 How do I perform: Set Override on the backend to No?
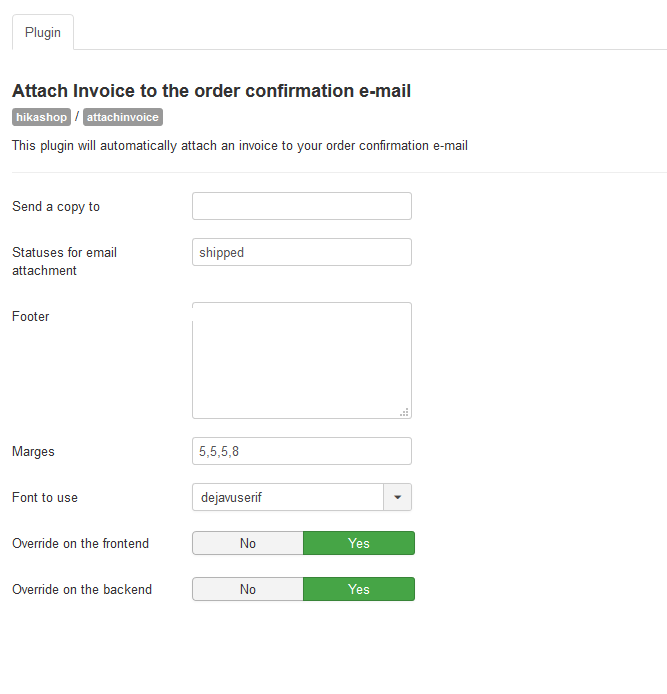[x=248, y=589]
